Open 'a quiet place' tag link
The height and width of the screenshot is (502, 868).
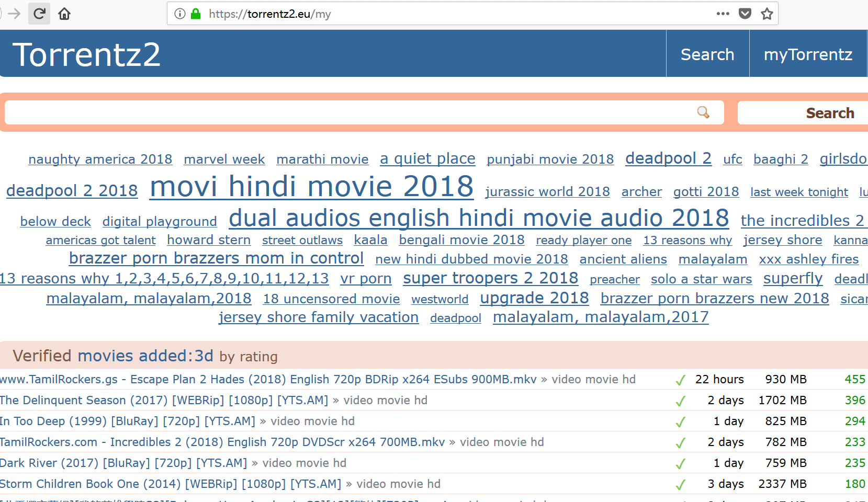(427, 158)
